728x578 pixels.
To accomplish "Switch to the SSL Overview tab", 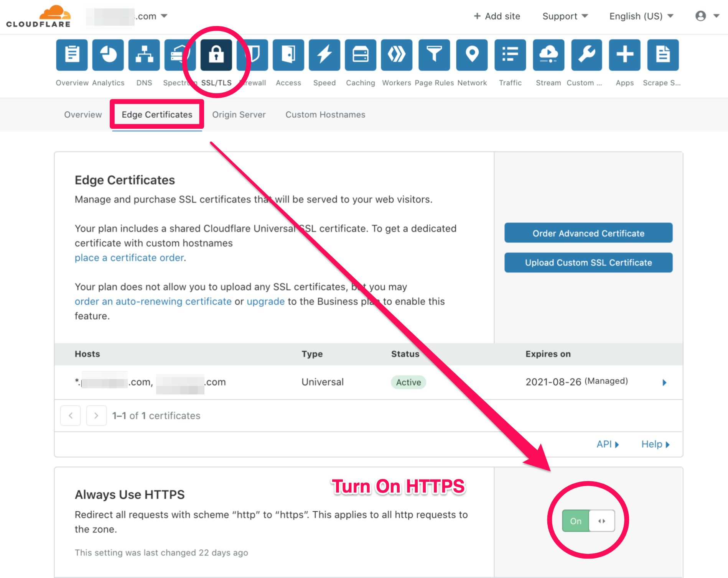I will tap(83, 115).
